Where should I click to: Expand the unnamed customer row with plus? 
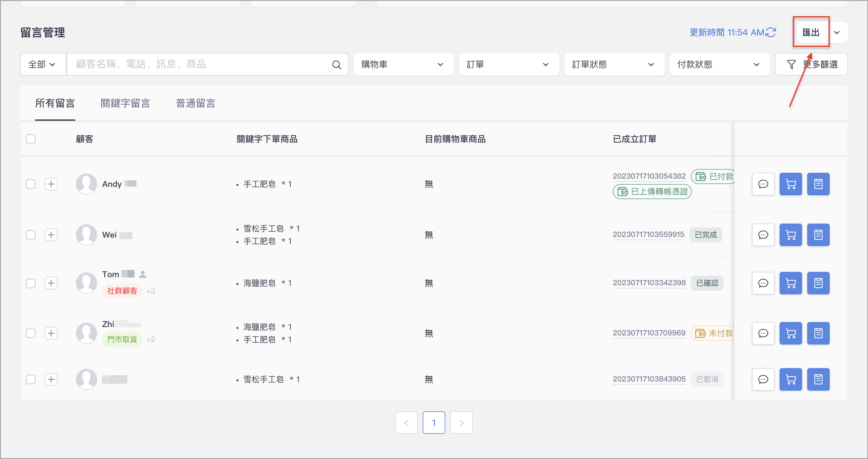[x=51, y=379]
